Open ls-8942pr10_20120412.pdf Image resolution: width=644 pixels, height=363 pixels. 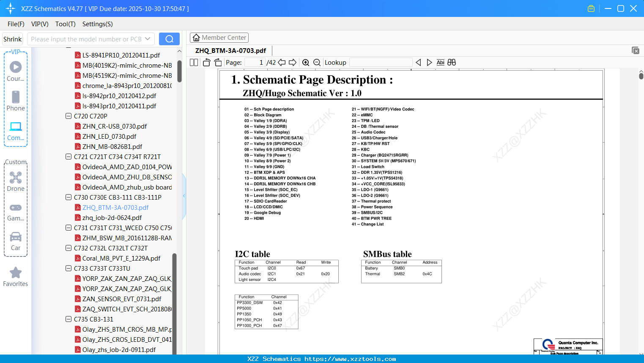point(119,96)
